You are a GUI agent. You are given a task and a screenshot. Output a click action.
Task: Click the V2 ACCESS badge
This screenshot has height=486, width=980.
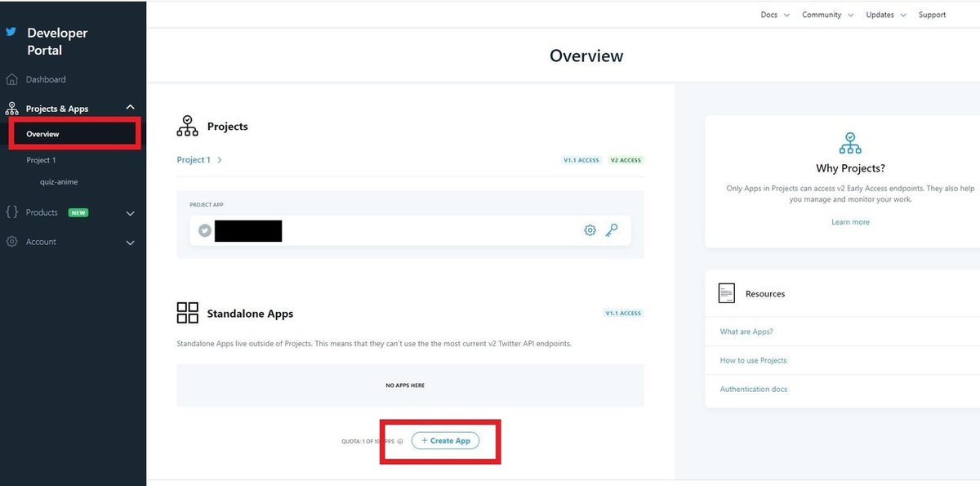pyautogui.click(x=626, y=160)
